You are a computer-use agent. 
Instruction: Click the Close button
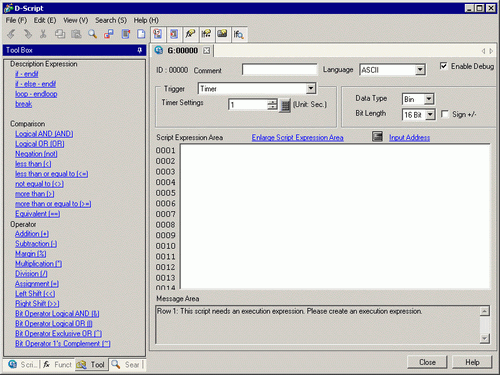pyautogui.click(x=428, y=362)
